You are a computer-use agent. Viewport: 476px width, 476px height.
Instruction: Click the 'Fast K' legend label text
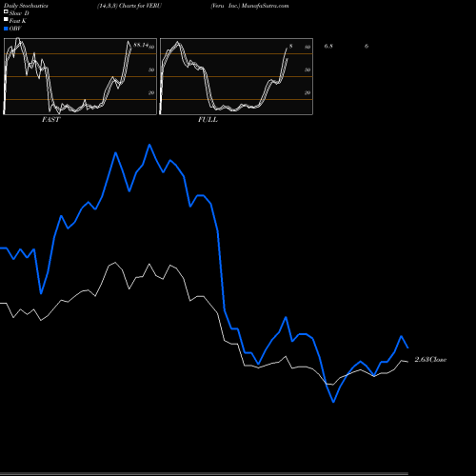[x=18, y=21]
